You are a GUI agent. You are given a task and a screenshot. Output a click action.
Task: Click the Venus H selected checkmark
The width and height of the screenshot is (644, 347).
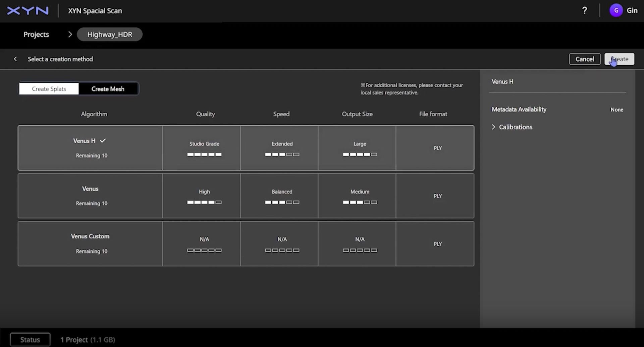(x=103, y=141)
